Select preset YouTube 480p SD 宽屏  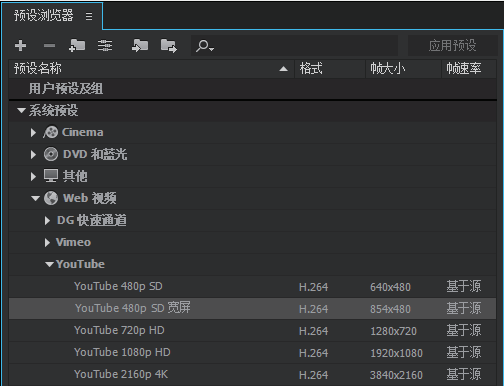[133, 308]
